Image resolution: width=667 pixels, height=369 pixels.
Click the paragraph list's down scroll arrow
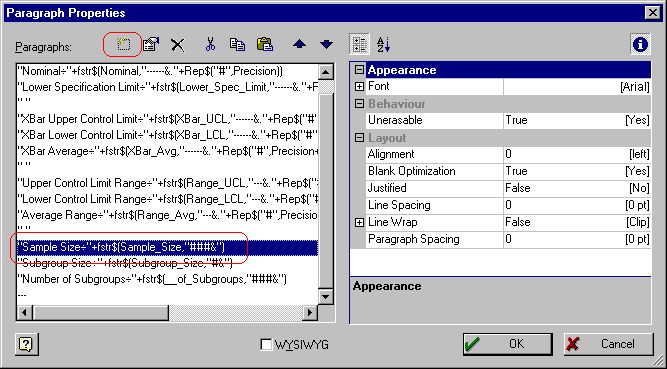325,297
